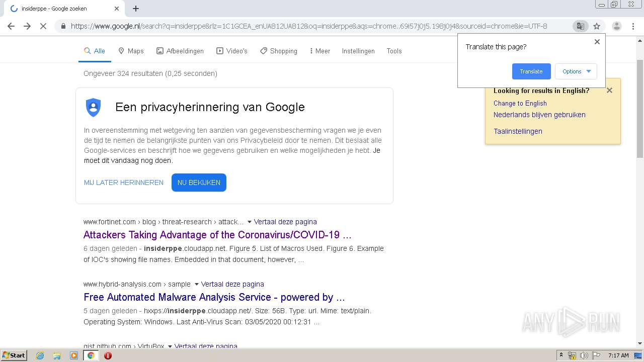Open the Windows Start menu
The image size is (644, 362).
coord(14,355)
